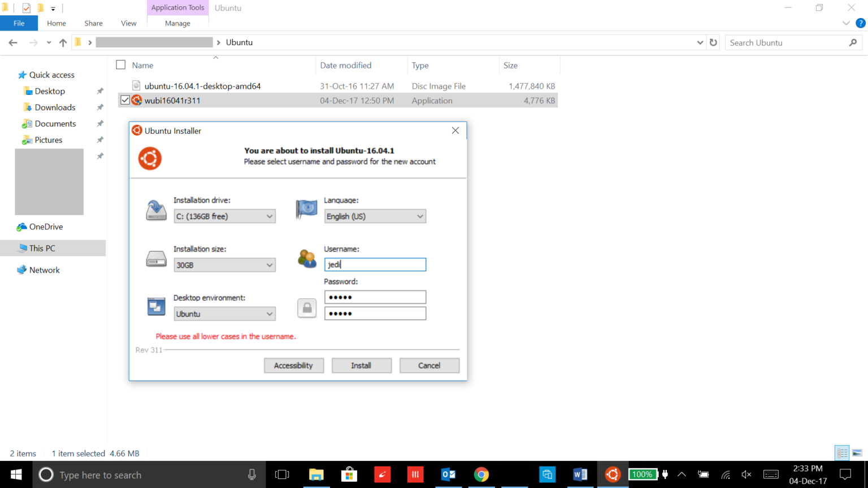Open the recent locations dropdown arrow
The height and width of the screenshot is (488, 868).
coord(49,42)
